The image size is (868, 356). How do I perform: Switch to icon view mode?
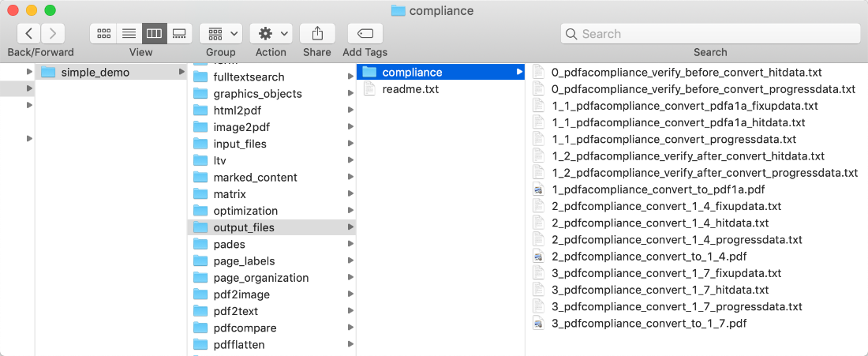[103, 33]
